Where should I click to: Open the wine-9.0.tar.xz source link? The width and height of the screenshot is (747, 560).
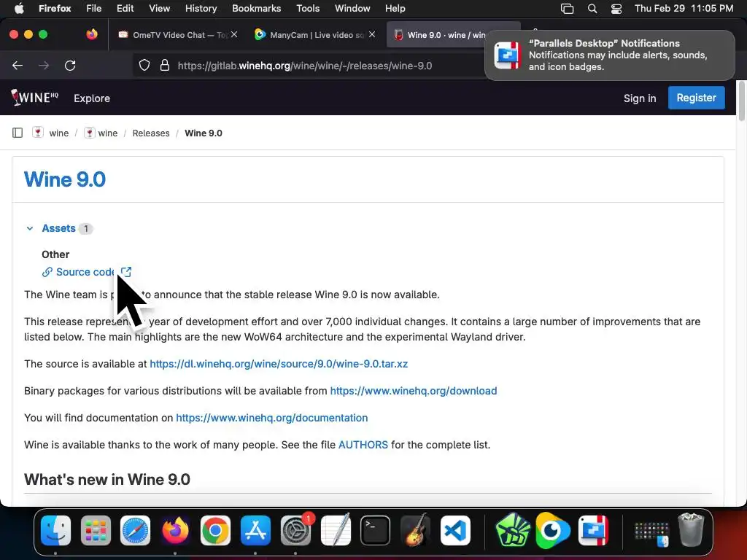pos(279,364)
